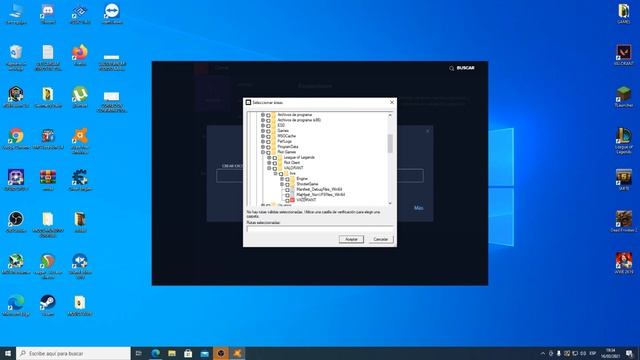Image resolution: width=640 pixels, height=360 pixels.
Task: Tick the ProgramData folder checkbox
Action: coord(268,147)
